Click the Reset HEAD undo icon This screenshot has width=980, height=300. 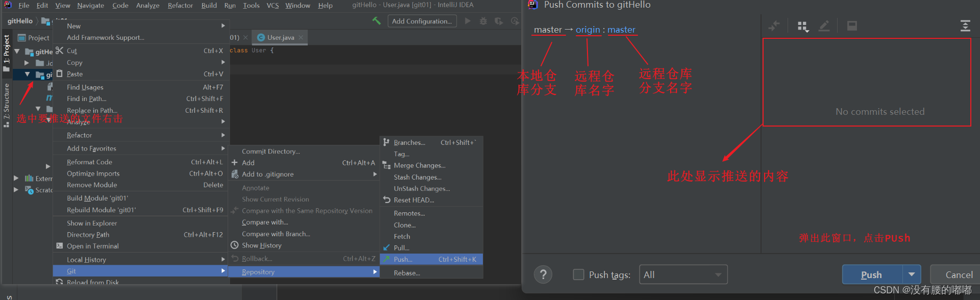pyautogui.click(x=386, y=199)
